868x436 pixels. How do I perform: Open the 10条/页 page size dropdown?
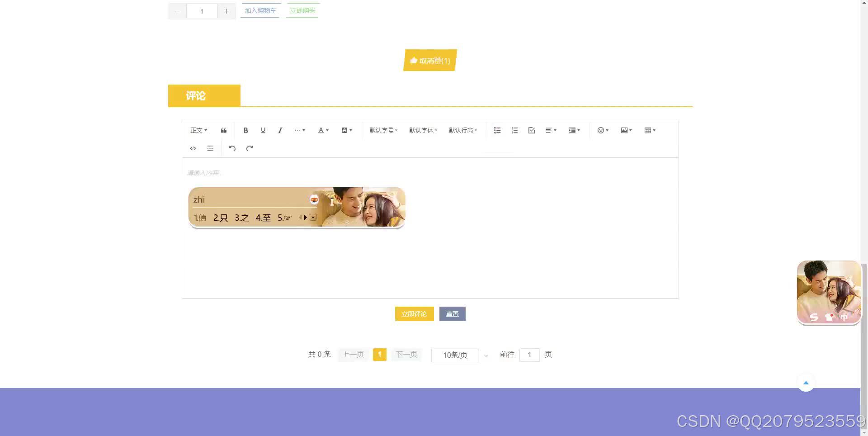455,355
